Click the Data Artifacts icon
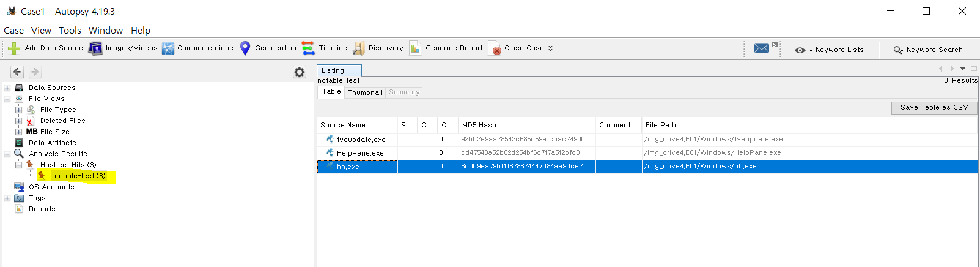The image size is (980, 267). coord(19,143)
